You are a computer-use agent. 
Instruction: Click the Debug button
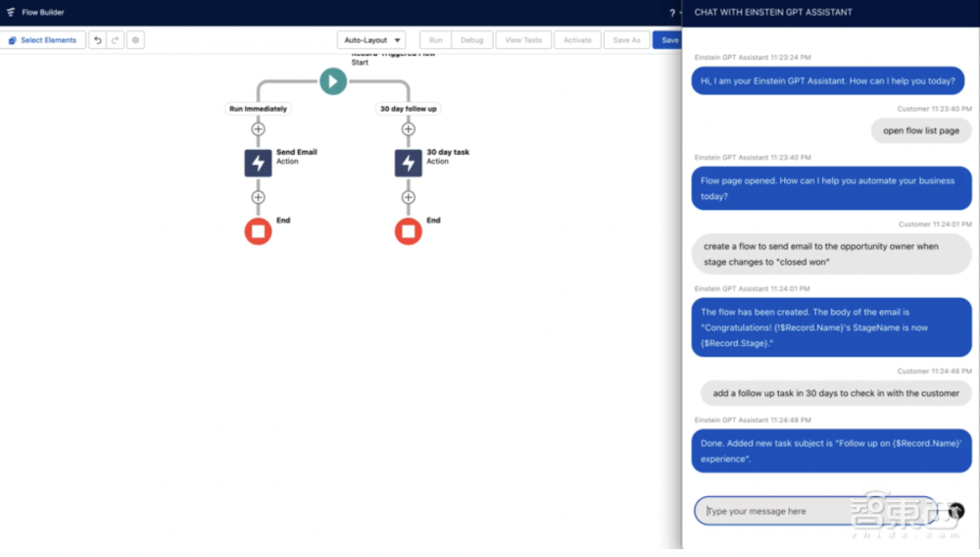pos(471,40)
